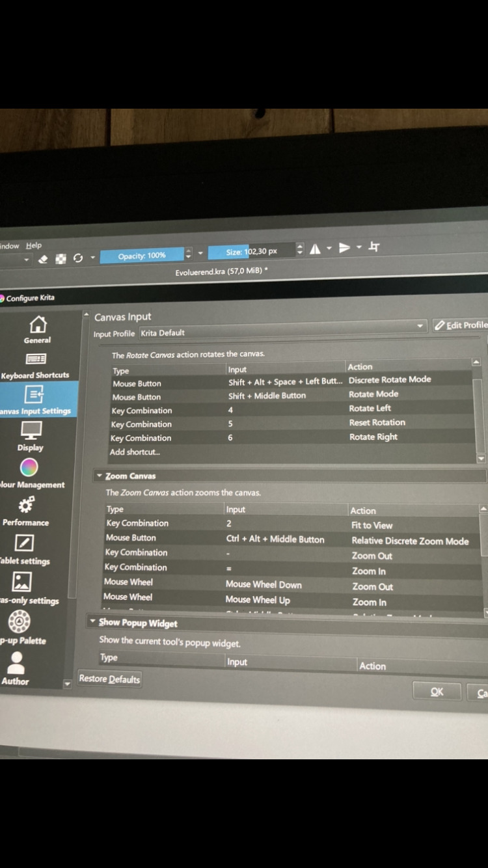Screen dimensions: 488x868
Task: Adjust the Opacity 100% slider
Action: click(x=142, y=255)
